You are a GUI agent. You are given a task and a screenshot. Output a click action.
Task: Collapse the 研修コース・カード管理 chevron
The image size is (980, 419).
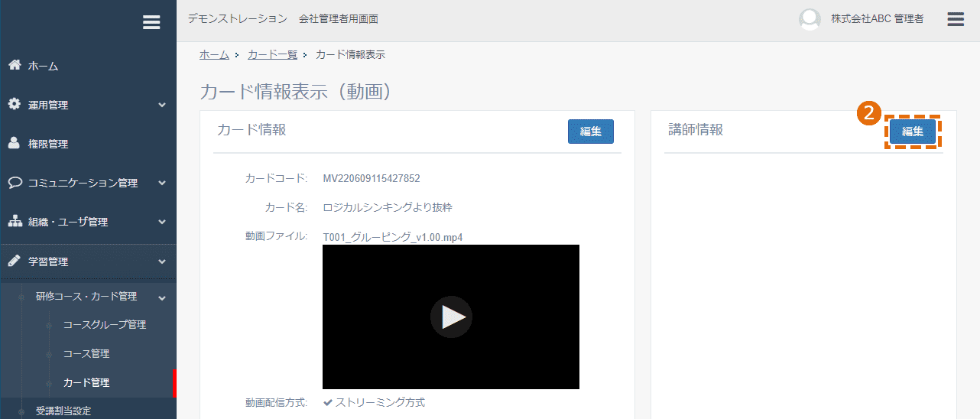click(x=161, y=297)
